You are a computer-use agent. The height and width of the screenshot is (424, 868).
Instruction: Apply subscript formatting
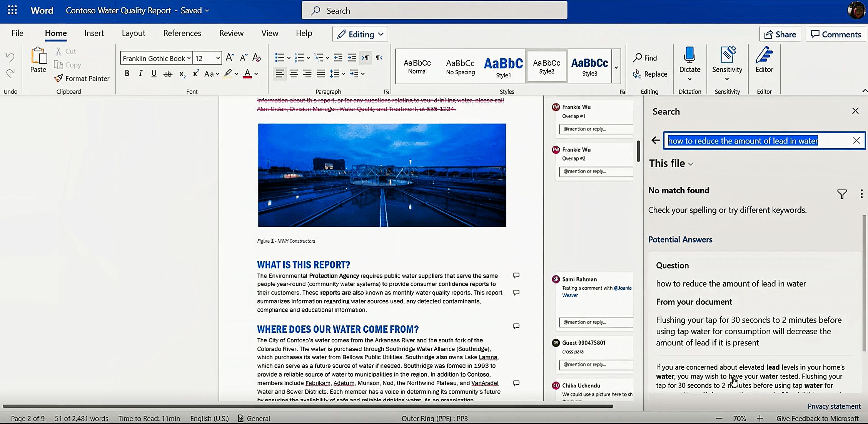pyautogui.click(x=182, y=74)
